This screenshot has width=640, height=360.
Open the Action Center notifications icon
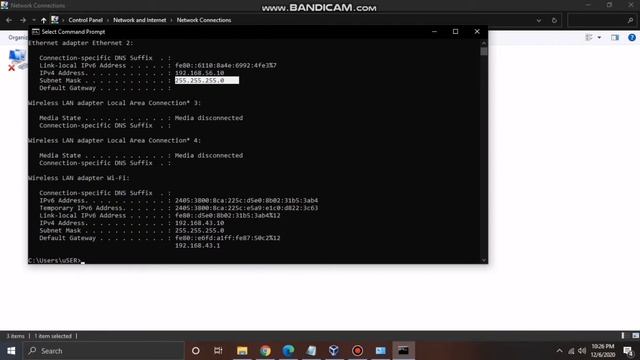(628, 351)
